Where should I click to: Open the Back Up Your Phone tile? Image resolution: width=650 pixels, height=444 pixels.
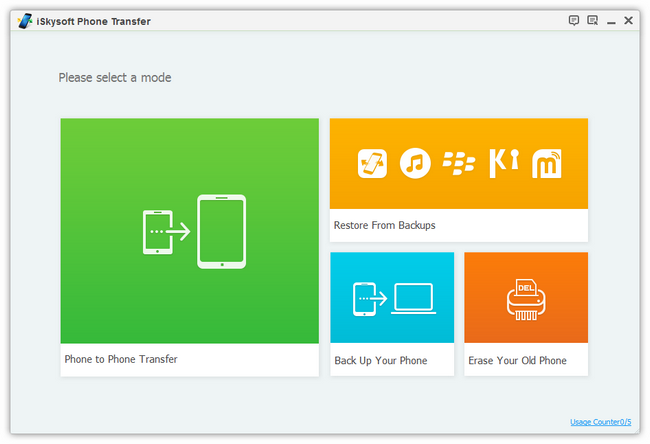click(392, 314)
